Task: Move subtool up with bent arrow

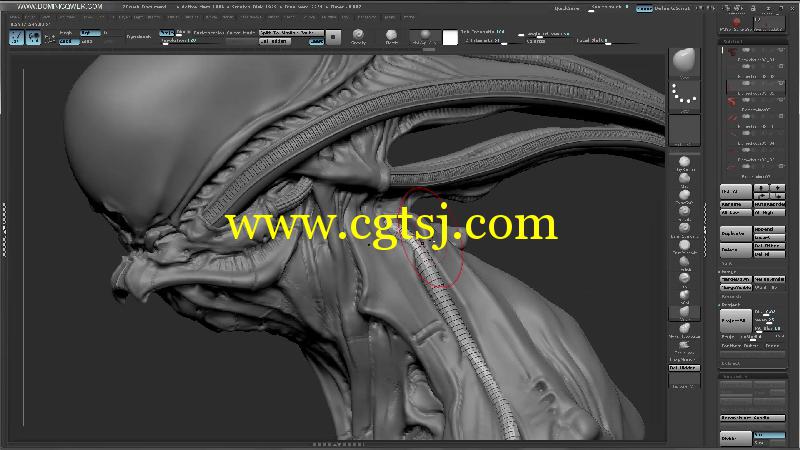Action: 761,196
